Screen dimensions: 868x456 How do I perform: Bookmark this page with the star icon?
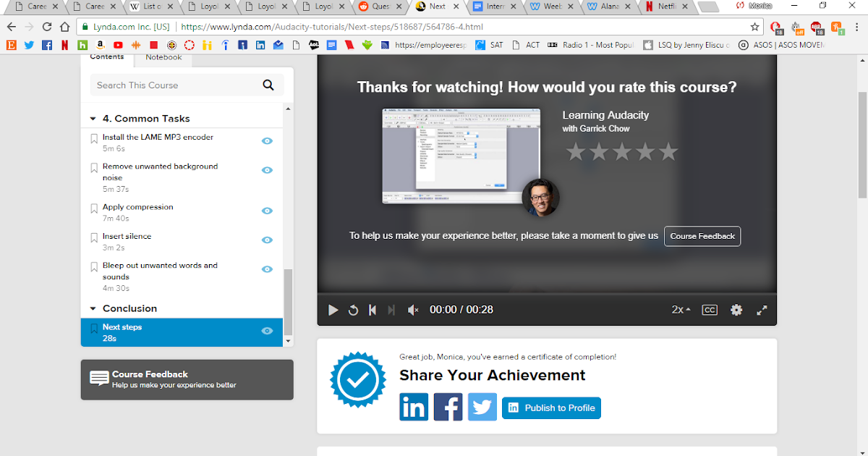click(x=755, y=27)
